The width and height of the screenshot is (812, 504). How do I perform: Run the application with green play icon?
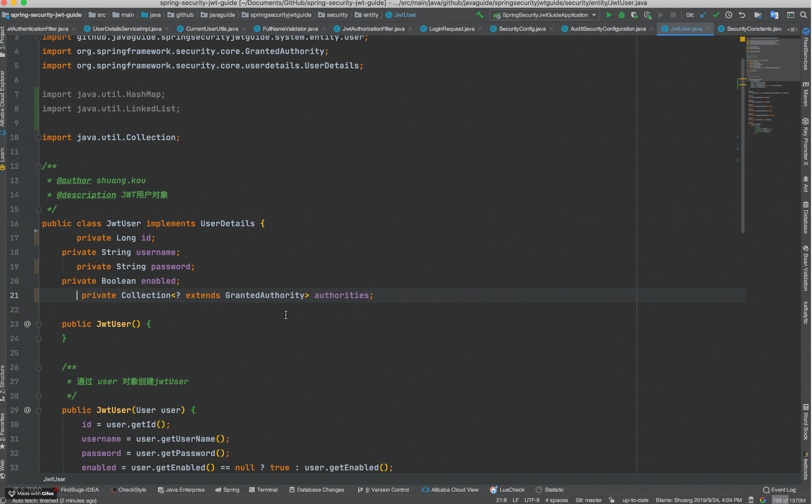(x=609, y=15)
